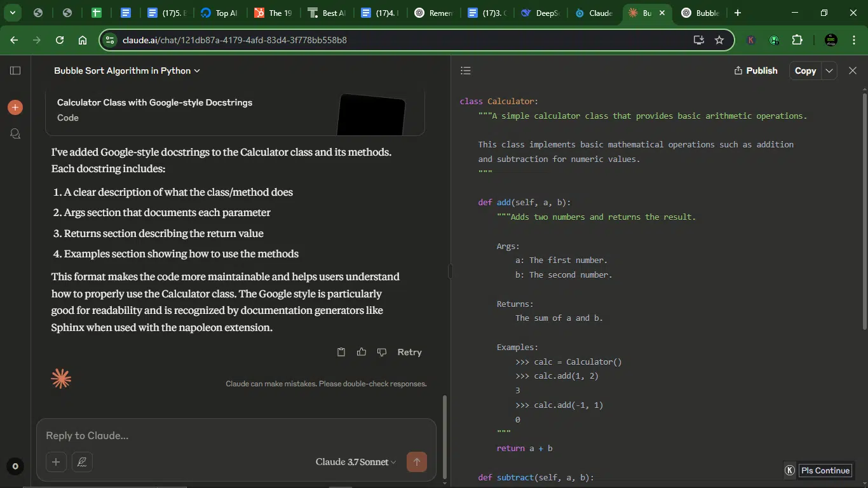Viewport: 868px width, 488px height.
Task: Open the artifact outline list icon
Action: pos(466,71)
